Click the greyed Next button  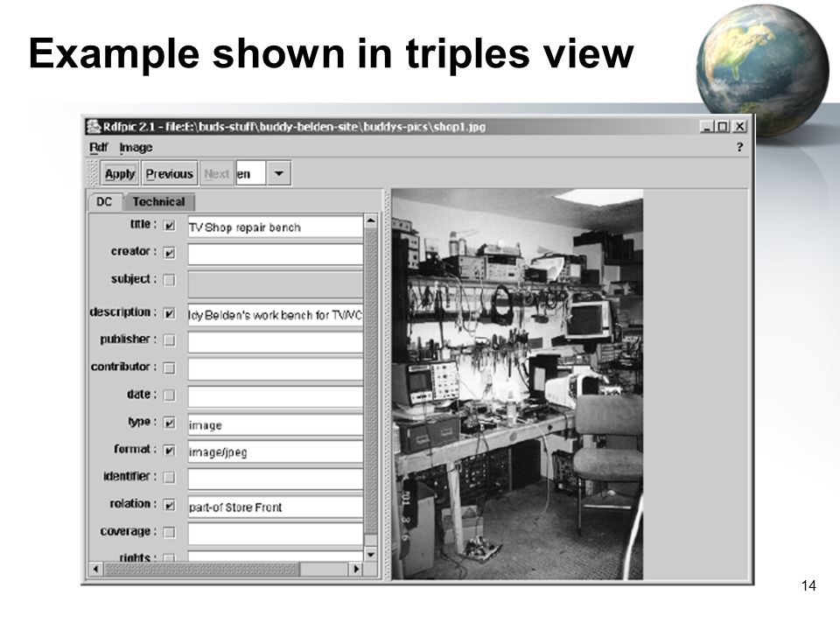(216, 173)
